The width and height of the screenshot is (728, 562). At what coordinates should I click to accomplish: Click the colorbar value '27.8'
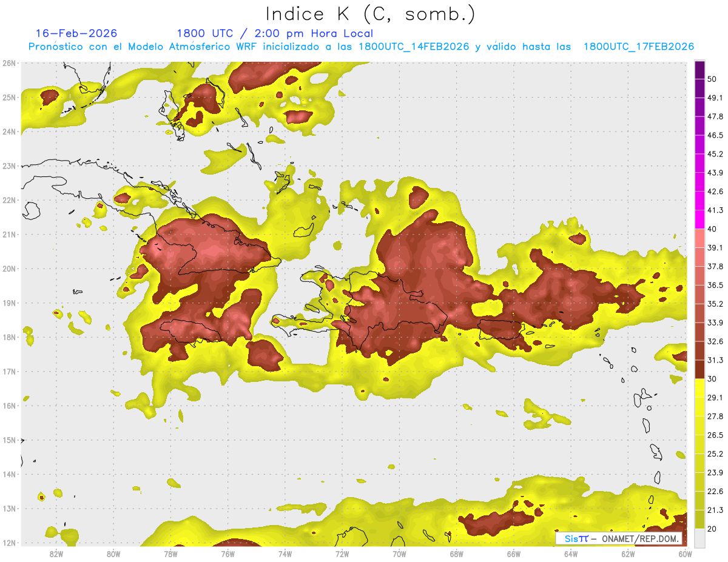[715, 416]
